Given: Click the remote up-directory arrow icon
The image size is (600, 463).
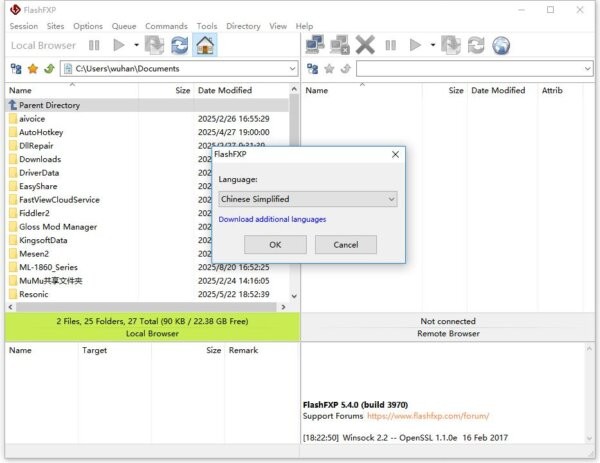Looking at the screenshot, I should coord(346,69).
